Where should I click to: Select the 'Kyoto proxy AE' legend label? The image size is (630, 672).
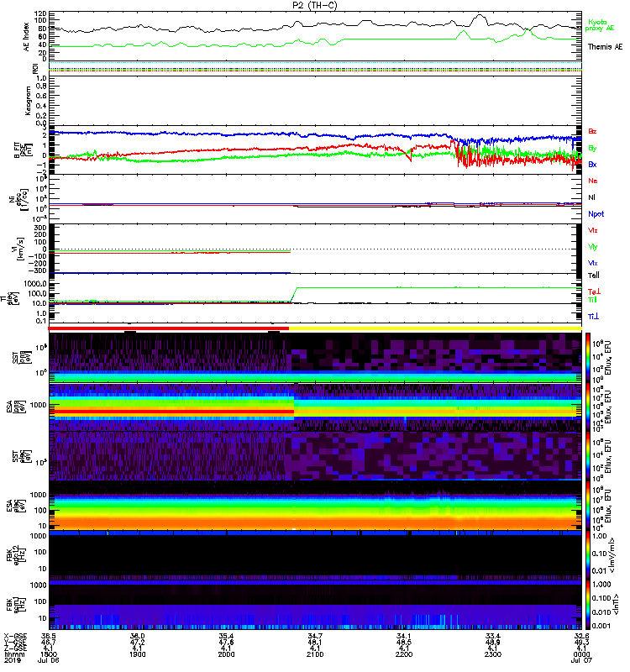click(x=600, y=25)
